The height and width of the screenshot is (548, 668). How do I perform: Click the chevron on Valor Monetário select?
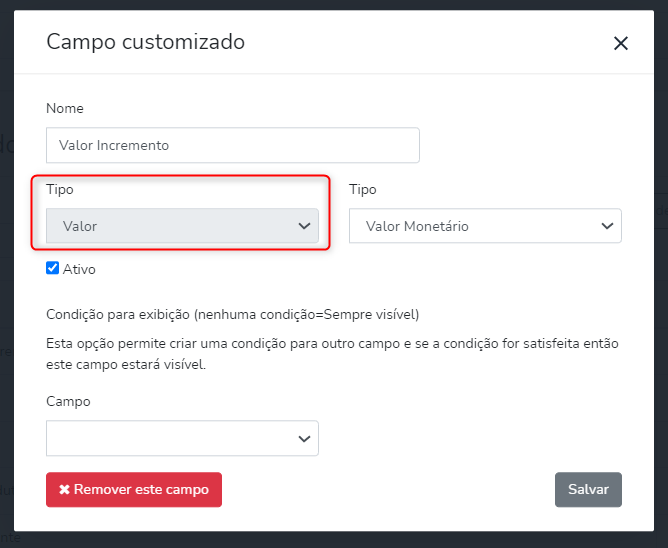point(607,226)
